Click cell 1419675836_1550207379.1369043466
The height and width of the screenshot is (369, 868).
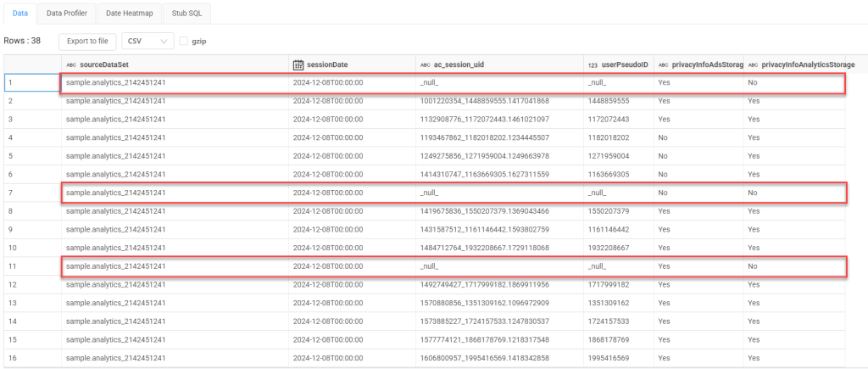[x=499, y=211]
